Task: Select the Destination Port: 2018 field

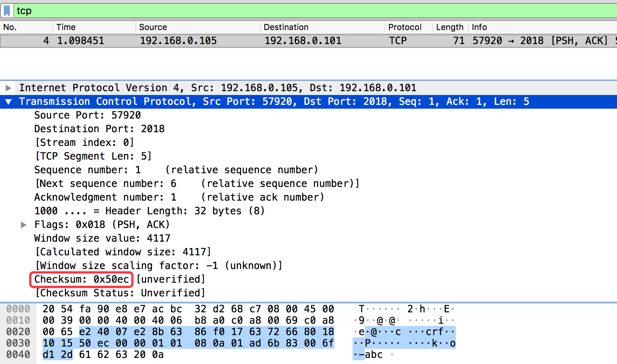Action: coord(99,129)
